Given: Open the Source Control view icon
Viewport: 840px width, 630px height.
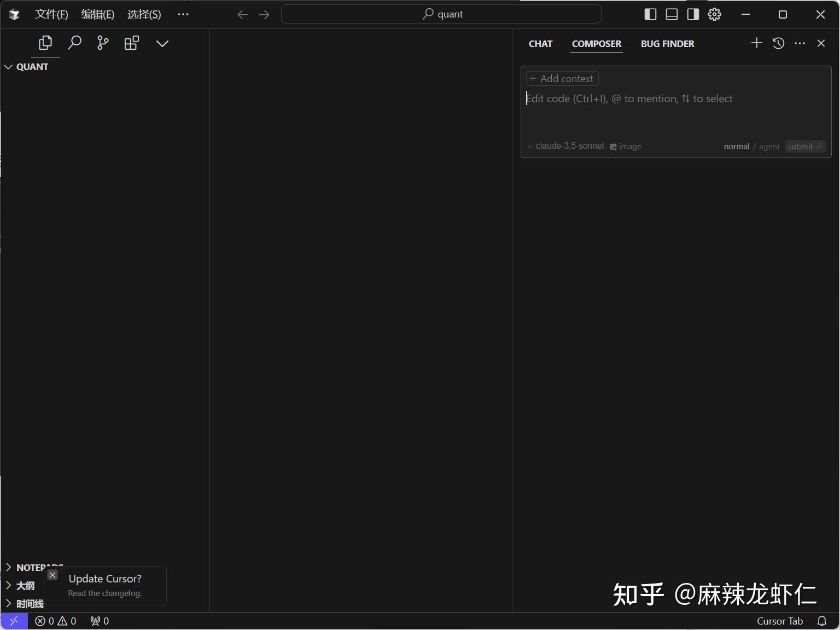Looking at the screenshot, I should (x=103, y=43).
